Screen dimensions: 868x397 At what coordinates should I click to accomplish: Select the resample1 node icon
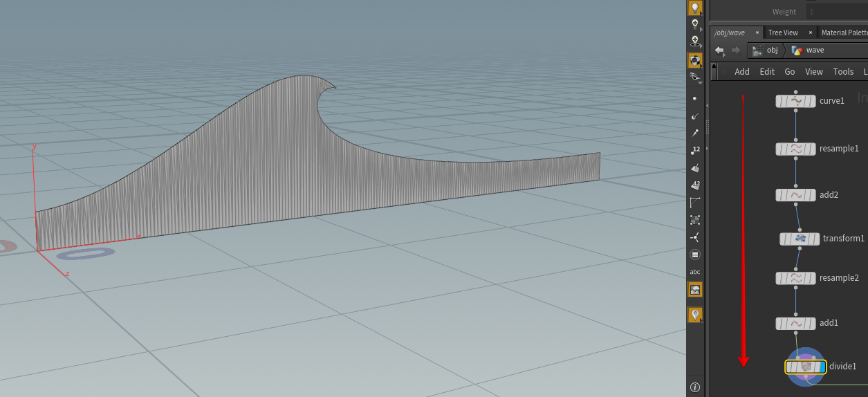tap(795, 149)
